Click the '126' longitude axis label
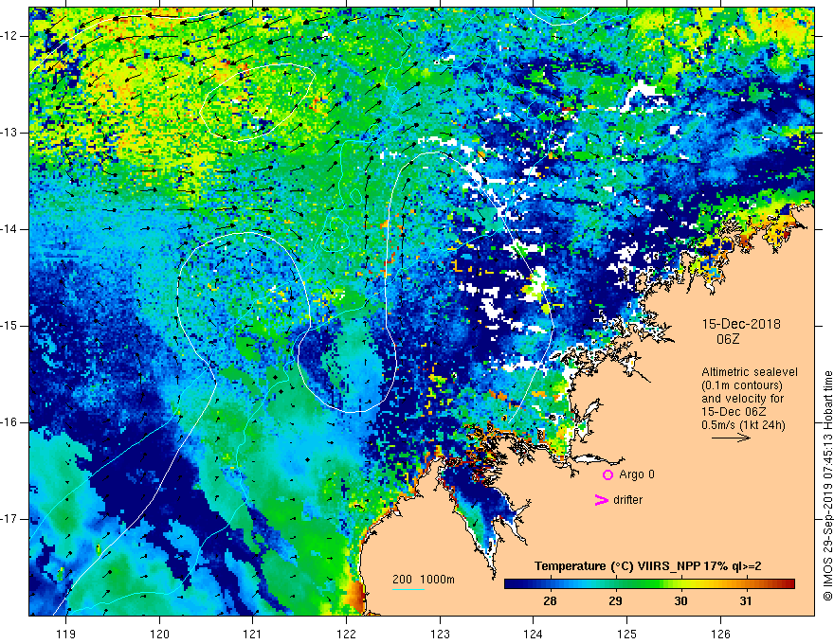This screenshot has height=644, width=834. [720, 634]
